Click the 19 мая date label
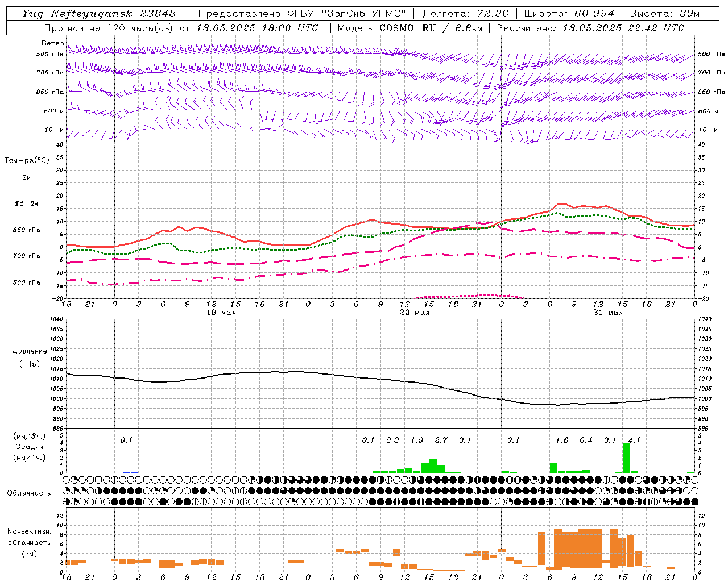The height and width of the screenshot is (582, 728). 221,313
